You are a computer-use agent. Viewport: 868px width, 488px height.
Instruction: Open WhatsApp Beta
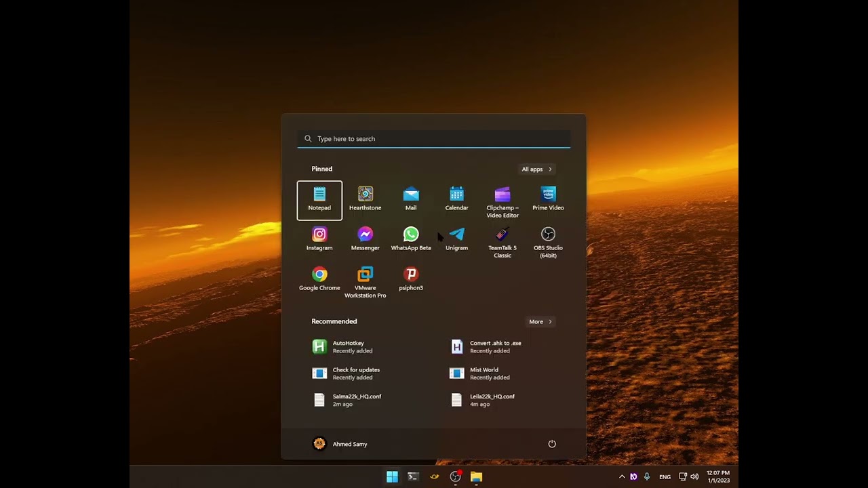[411, 240]
